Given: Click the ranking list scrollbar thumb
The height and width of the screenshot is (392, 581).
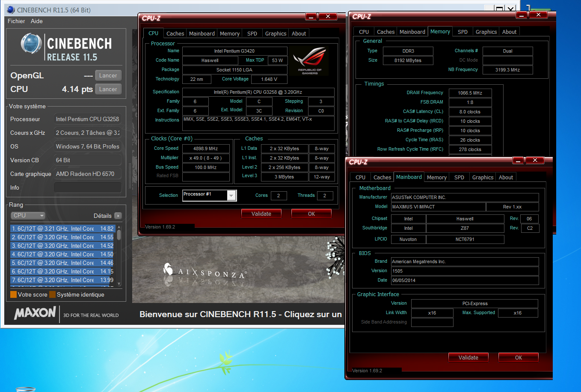Looking at the screenshot, I should 119,235.
